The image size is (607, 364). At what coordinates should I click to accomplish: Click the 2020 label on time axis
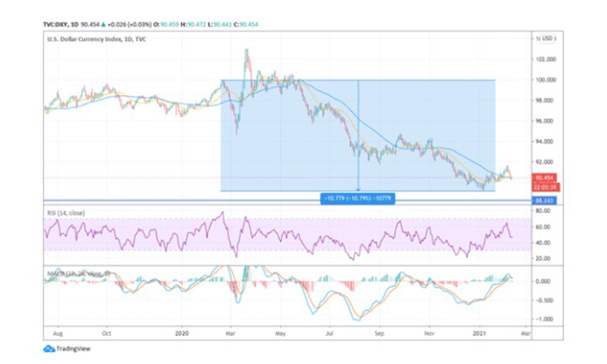coord(181,333)
